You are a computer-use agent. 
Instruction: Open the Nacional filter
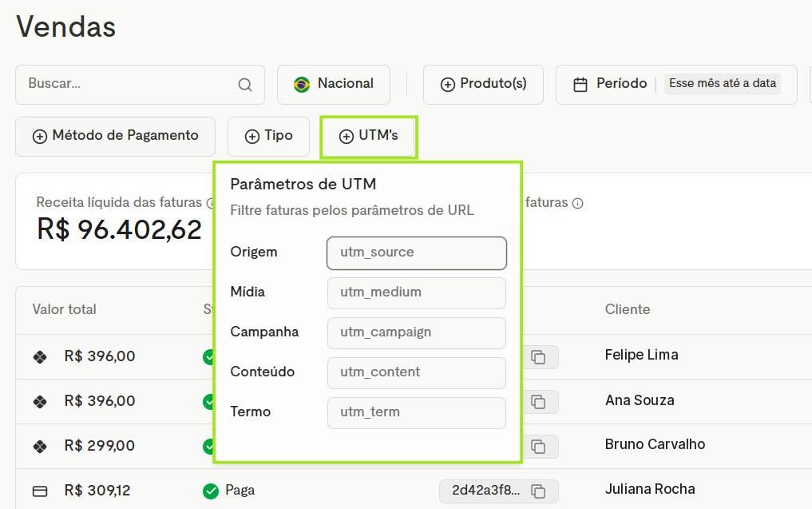pos(334,85)
